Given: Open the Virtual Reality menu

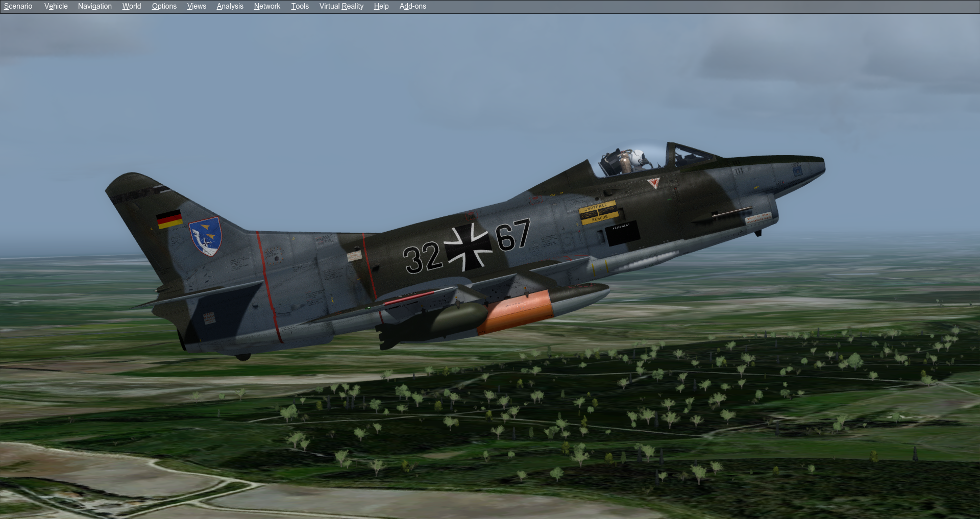Looking at the screenshot, I should [341, 6].
